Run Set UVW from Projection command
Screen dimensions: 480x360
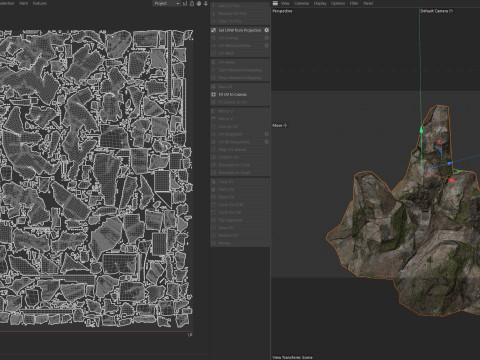point(240,30)
